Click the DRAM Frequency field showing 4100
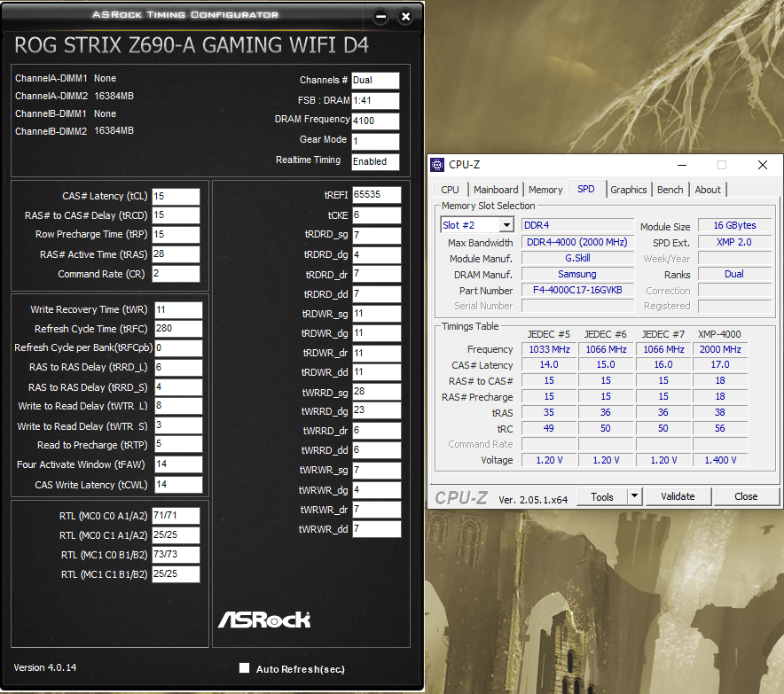This screenshot has height=694, width=784. 375,121
